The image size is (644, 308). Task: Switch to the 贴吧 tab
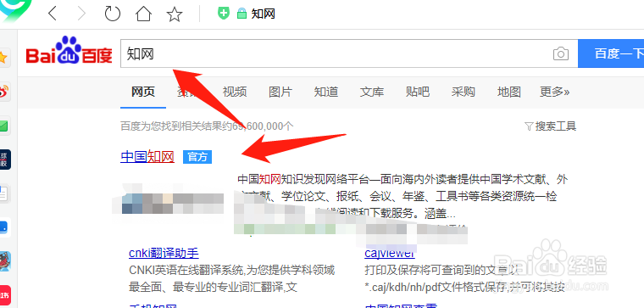coord(417,92)
